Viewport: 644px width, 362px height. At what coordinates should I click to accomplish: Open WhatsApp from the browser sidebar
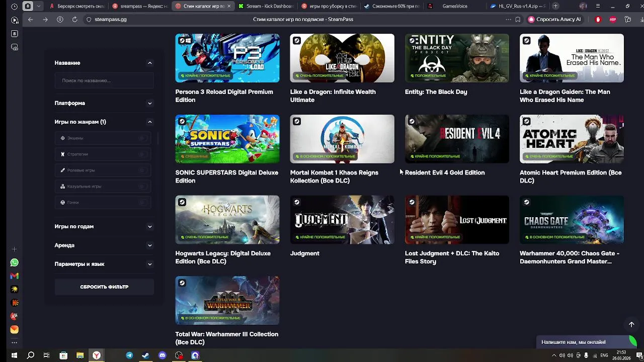tap(14, 262)
